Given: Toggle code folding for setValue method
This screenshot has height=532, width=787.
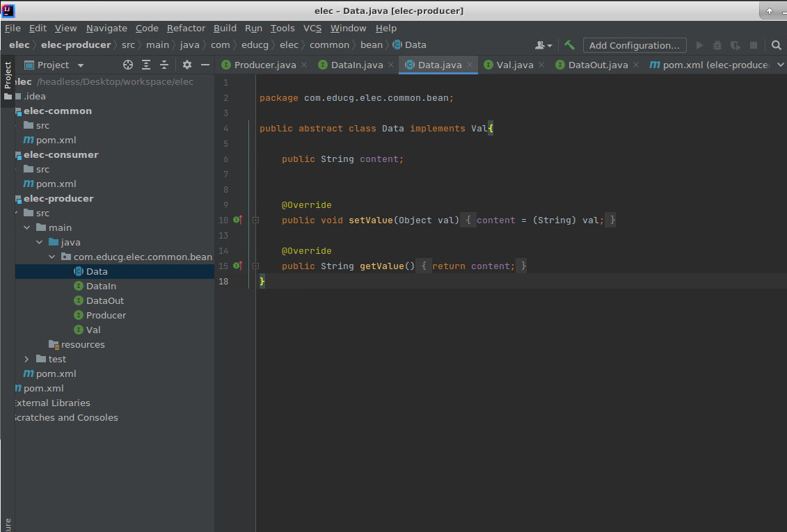Looking at the screenshot, I should pyautogui.click(x=255, y=220).
